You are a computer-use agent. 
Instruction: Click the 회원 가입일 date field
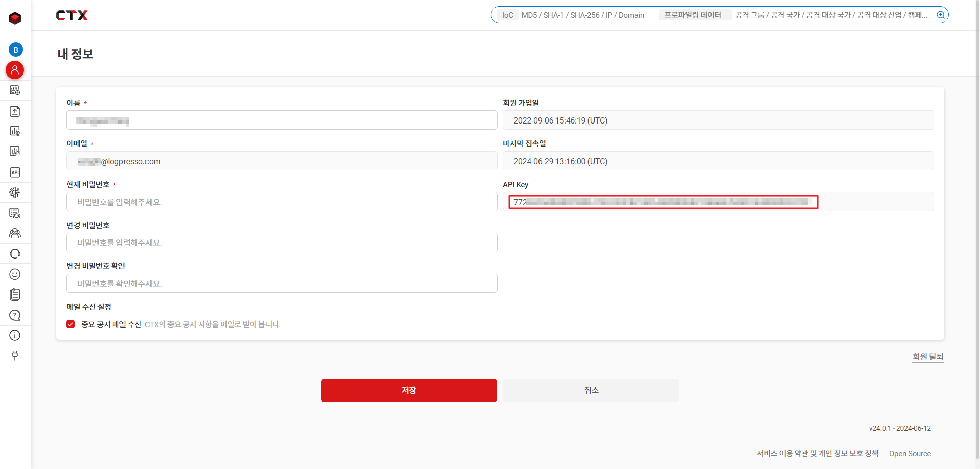point(718,120)
